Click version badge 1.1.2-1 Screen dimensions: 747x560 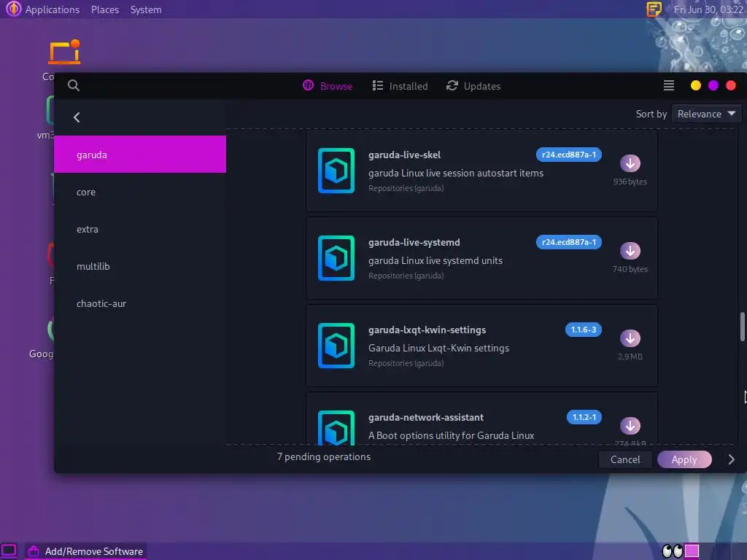pos(584,417)
